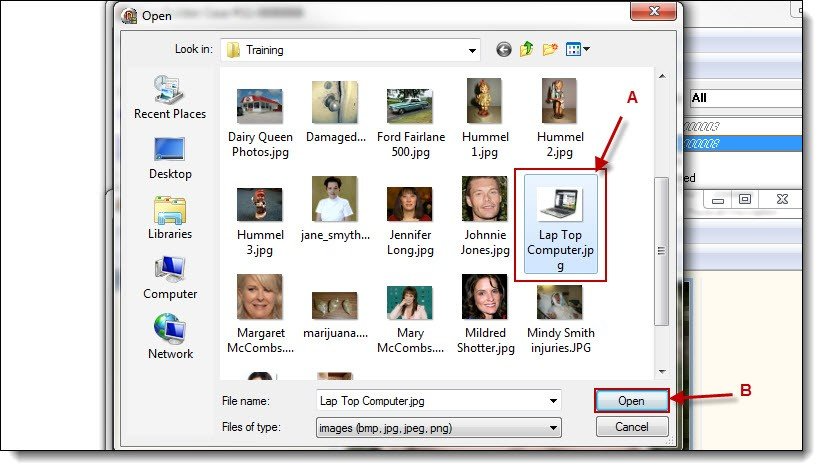Click the Open button

631,401
